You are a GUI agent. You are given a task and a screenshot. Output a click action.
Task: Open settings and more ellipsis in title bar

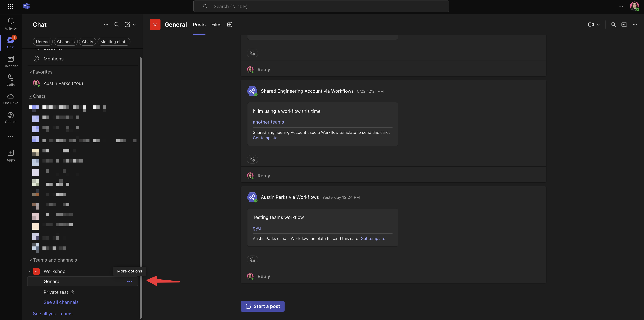(x=621, y=6)
